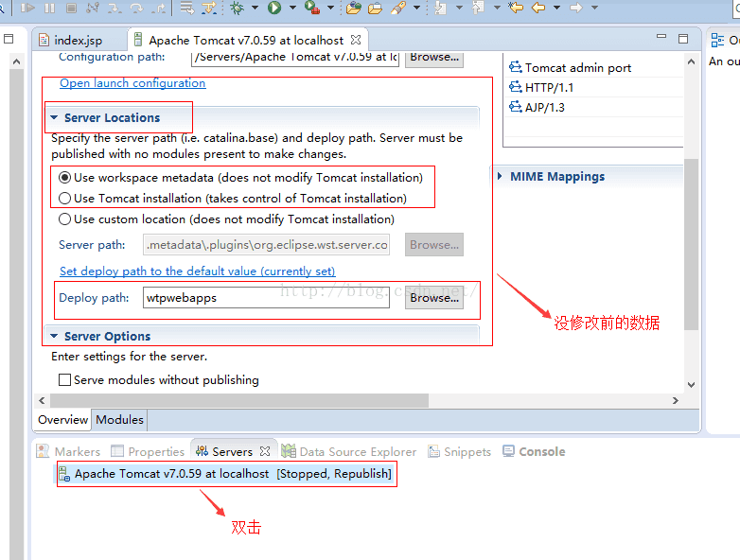
Task: Click the Disconnect toolbar icon
Action: click(93, 8)
